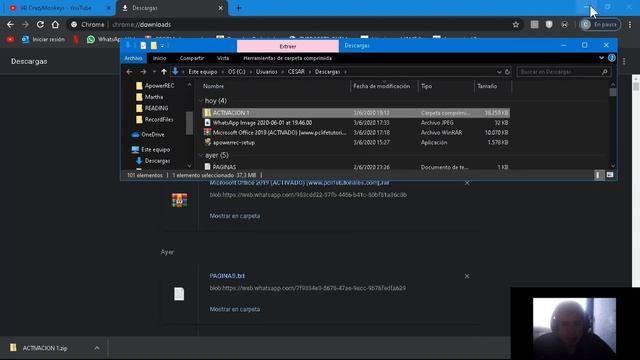Click the Chrome home icon

55,24
